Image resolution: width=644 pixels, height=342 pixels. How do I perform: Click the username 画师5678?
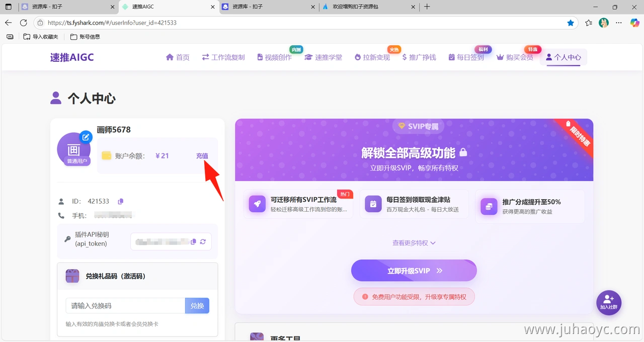pyautogui.click(x=114, y=130)
